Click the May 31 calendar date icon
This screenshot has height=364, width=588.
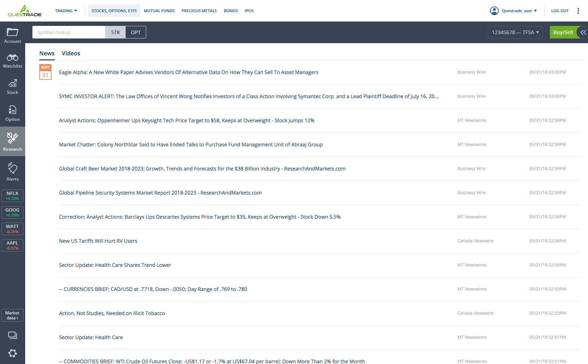tap(45, 72)
